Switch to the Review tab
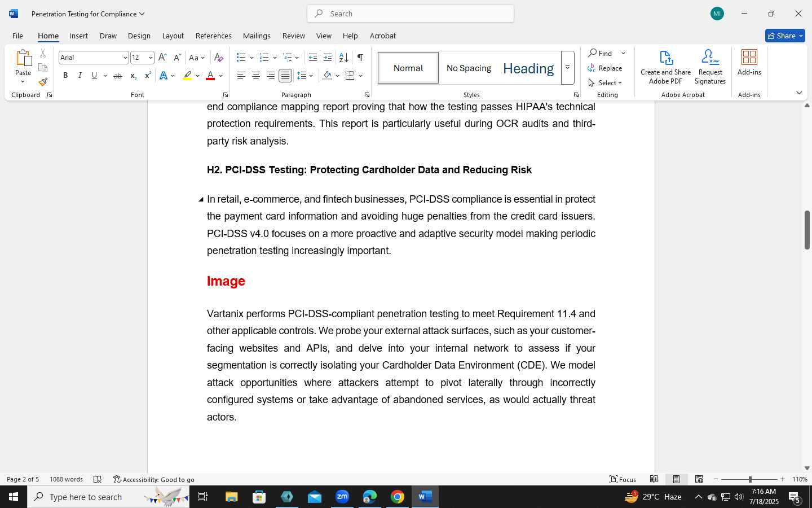 click(x=294, y=36)
